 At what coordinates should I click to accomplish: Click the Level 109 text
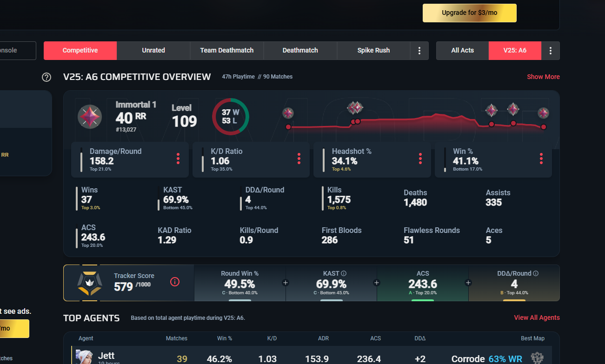(x=185, y=116)
